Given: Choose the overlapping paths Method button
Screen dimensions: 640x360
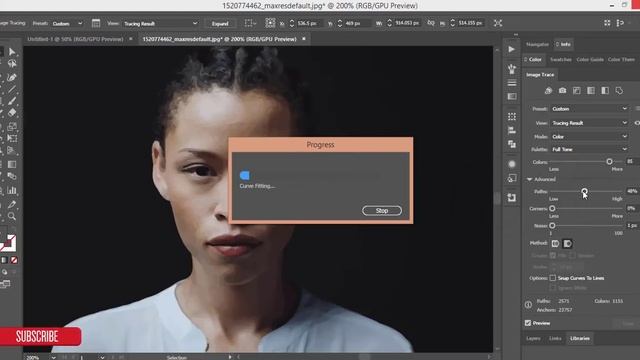Looking at the screenshot, I should tap(567, 244).
